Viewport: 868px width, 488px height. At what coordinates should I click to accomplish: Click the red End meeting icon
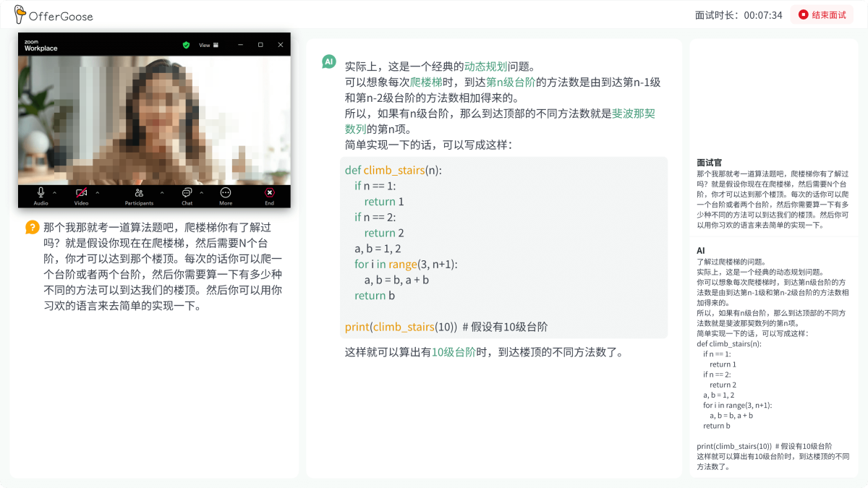269,193
